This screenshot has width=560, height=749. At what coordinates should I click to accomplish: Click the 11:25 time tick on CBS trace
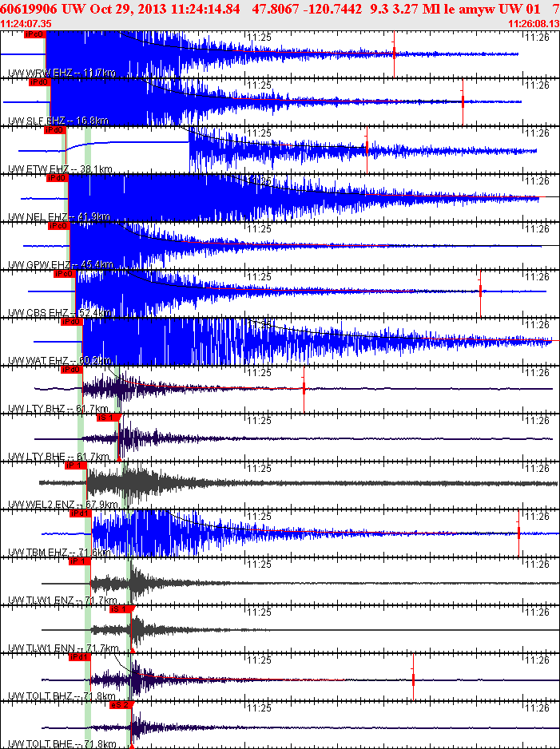pos(260,276)
